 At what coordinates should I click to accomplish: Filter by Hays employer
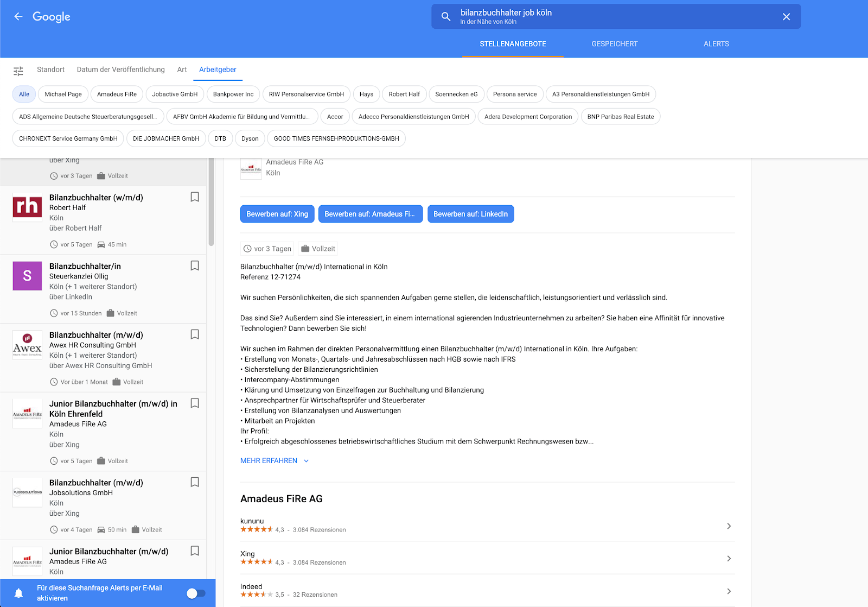366,94
